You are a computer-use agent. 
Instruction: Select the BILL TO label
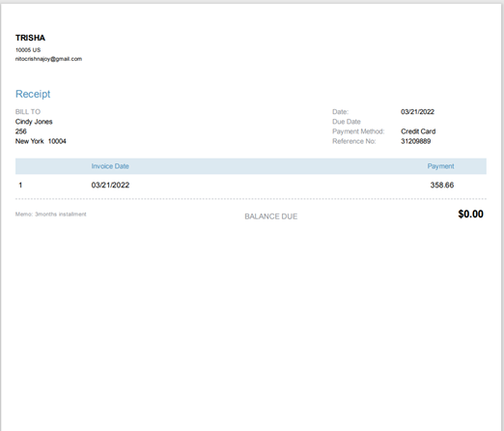click(x=28, y=112)
